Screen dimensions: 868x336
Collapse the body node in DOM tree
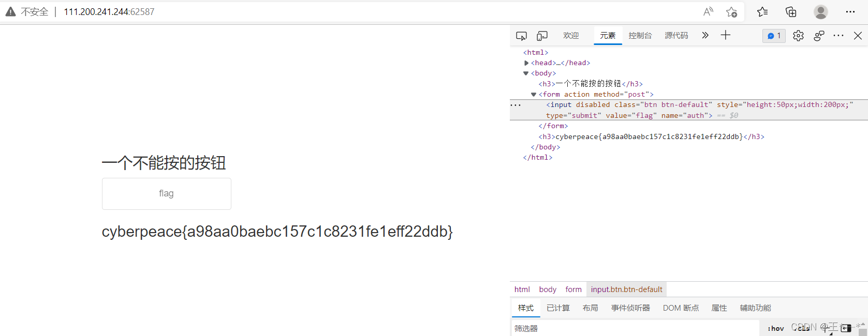pos(526,73)
